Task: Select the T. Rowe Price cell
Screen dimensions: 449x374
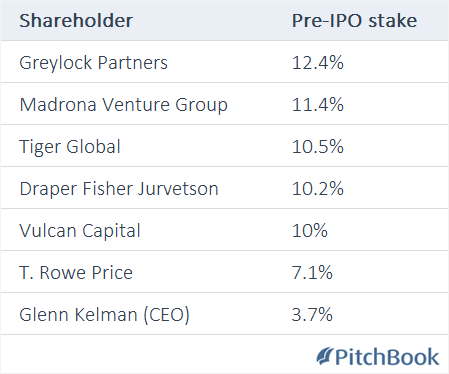Action: tap(76, 273)
